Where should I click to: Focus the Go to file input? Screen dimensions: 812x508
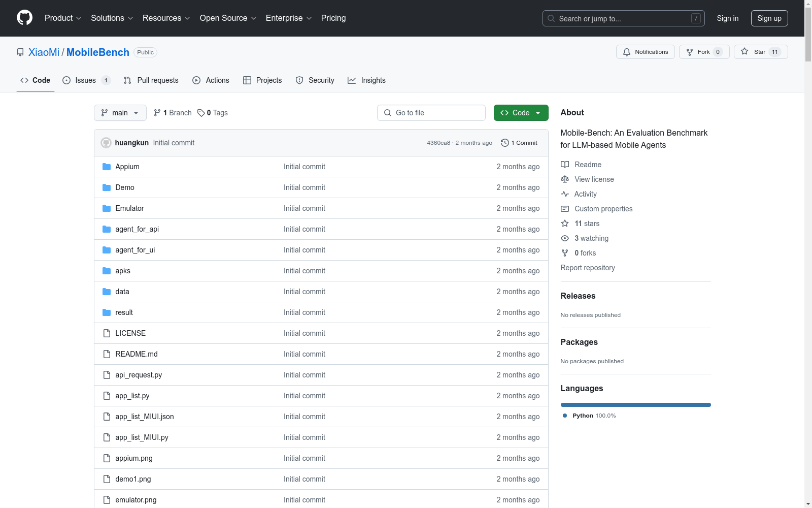click(x=431, y=113)
